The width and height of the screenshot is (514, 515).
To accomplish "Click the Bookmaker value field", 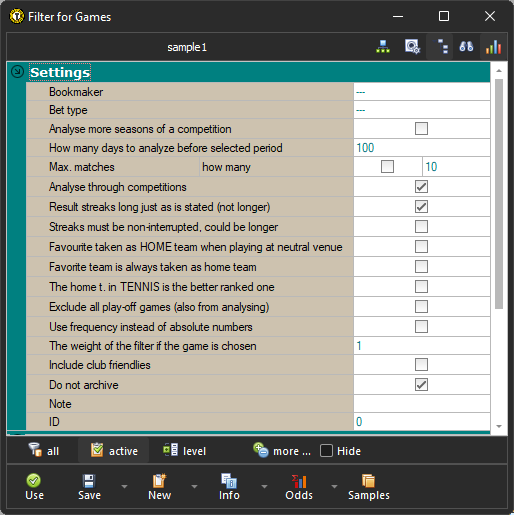I will [x=422, y=92].
